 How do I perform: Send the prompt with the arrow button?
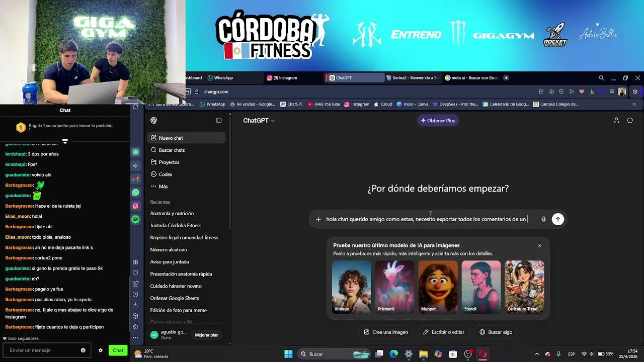[x=558, y=219]
